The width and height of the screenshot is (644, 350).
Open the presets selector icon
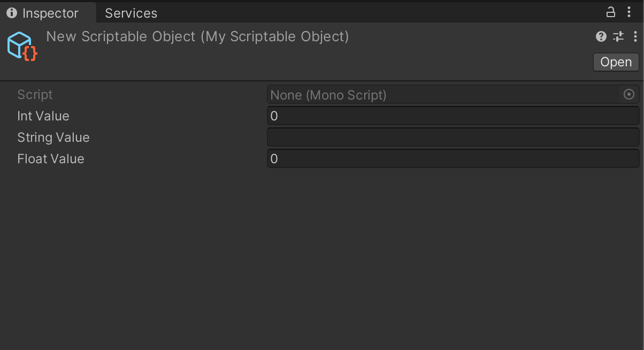pos(618,36)
